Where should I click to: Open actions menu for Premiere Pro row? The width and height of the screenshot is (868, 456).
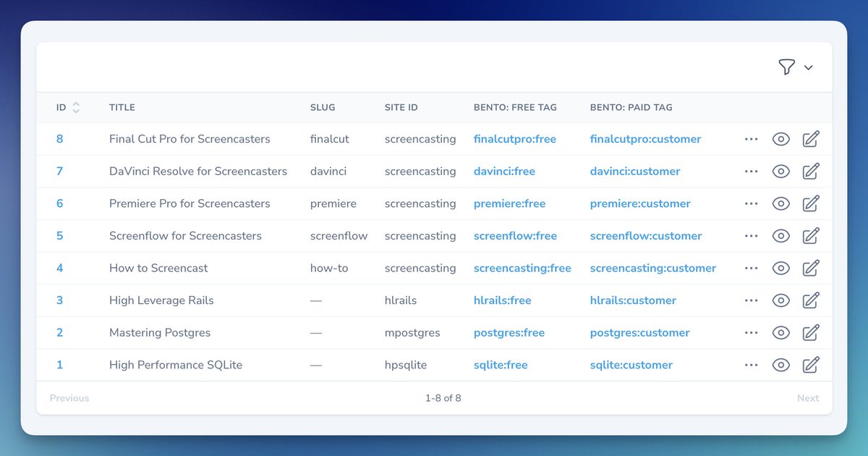(x=751, y=203)
